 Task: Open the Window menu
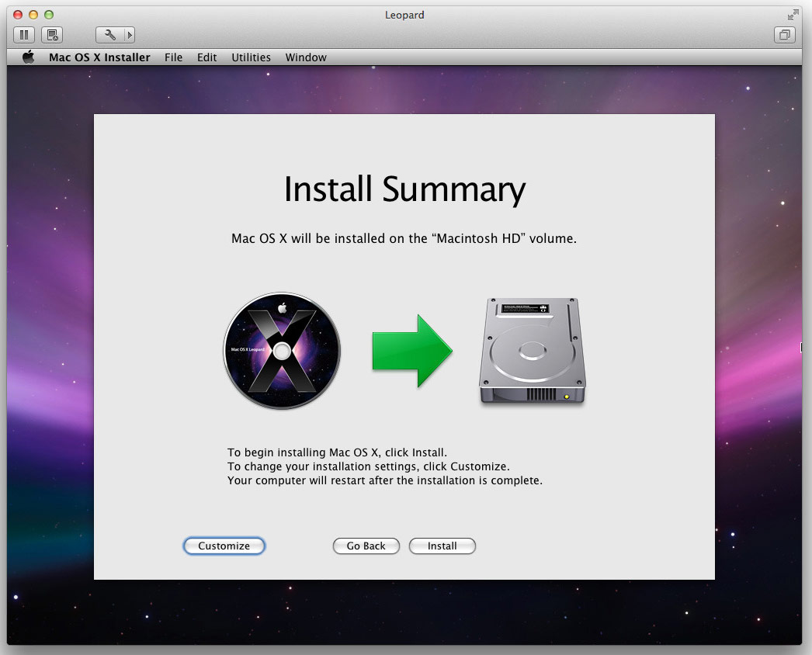[x=306, y=57]
